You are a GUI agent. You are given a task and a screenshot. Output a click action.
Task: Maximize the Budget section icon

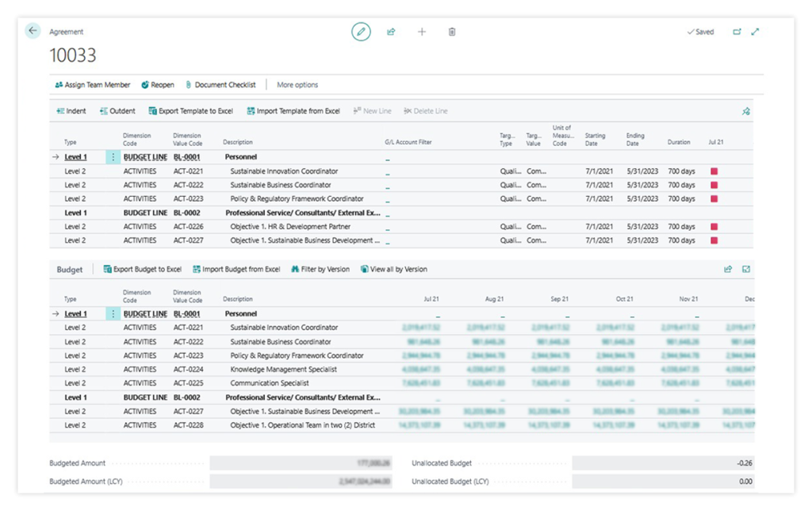pos(745,269)
